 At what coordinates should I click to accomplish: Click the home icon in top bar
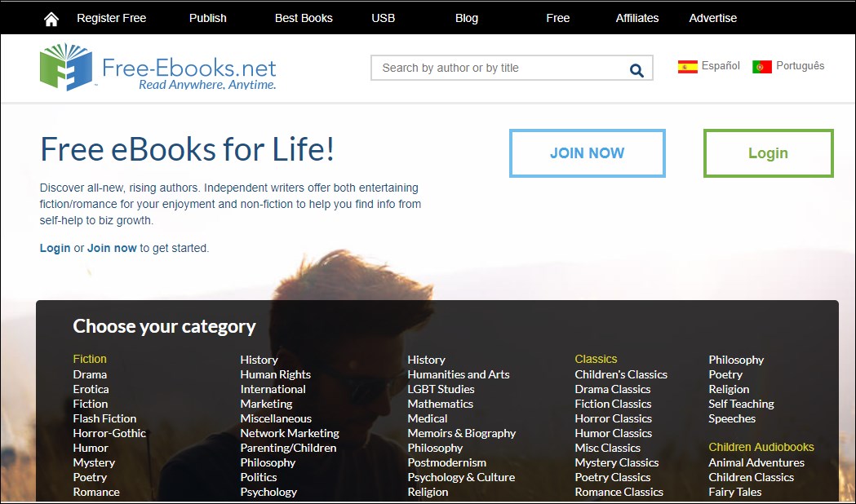pos(51,19)
